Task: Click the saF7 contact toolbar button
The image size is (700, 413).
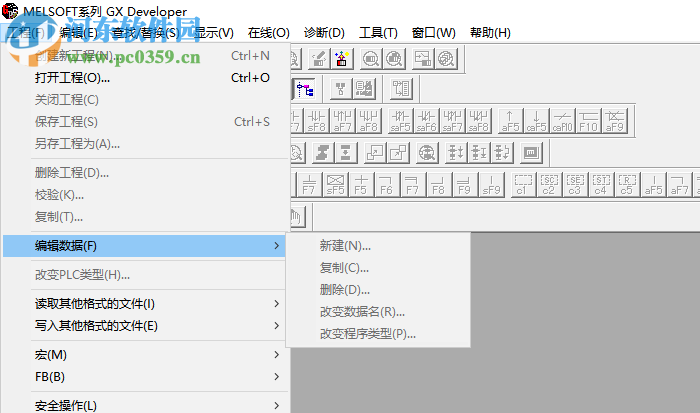Action: [x=452, y=121]
